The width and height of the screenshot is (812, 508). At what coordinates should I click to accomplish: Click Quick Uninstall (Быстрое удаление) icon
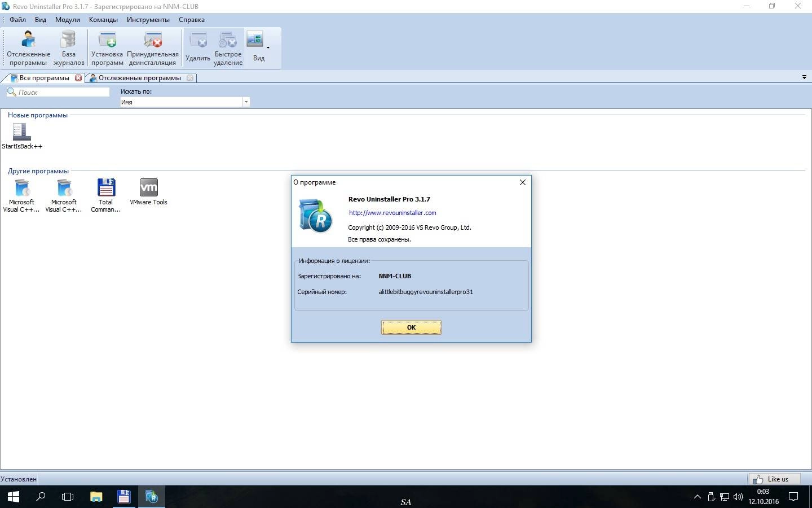click(x=228, y=48)
